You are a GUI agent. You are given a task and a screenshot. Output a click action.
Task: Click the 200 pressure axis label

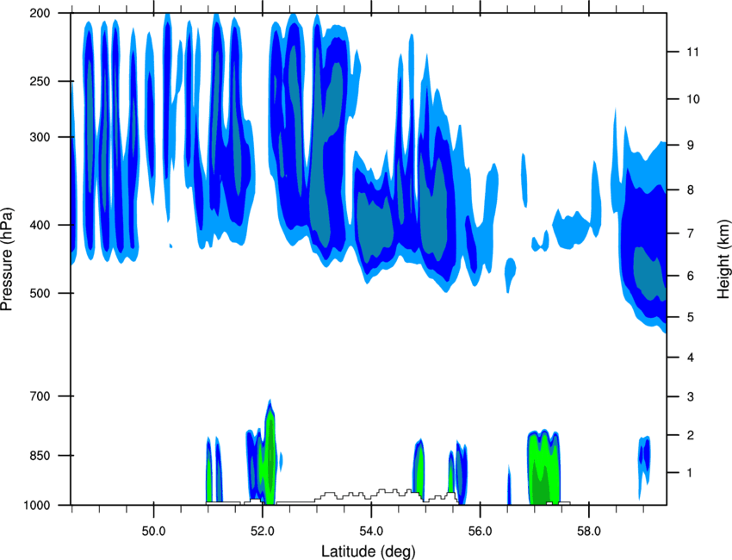click(40, 13)
